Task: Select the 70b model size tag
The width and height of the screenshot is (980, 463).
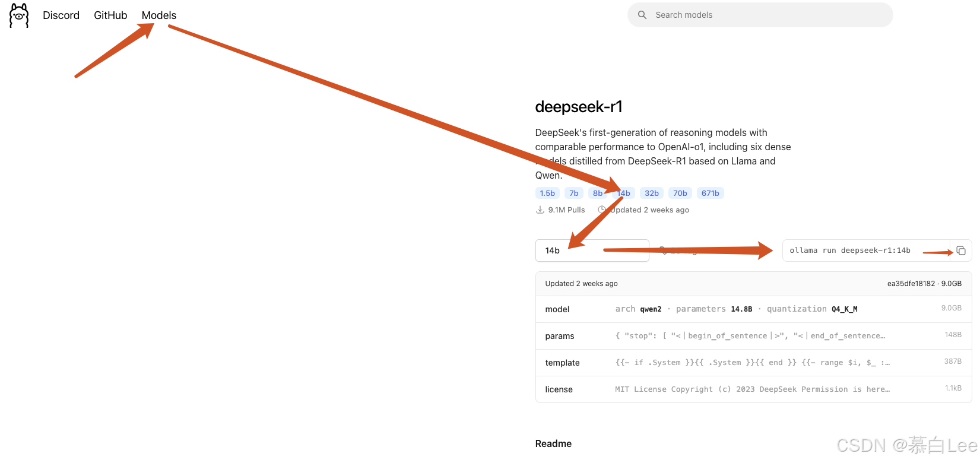Action: click(x=680, y=194)
